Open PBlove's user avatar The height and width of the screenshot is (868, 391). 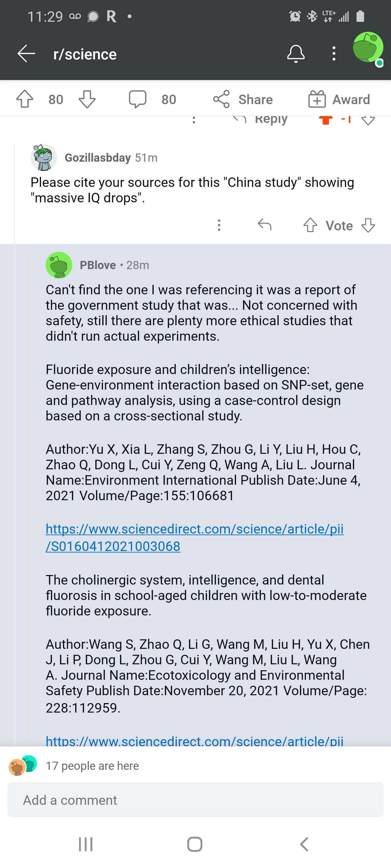[59, 265]
